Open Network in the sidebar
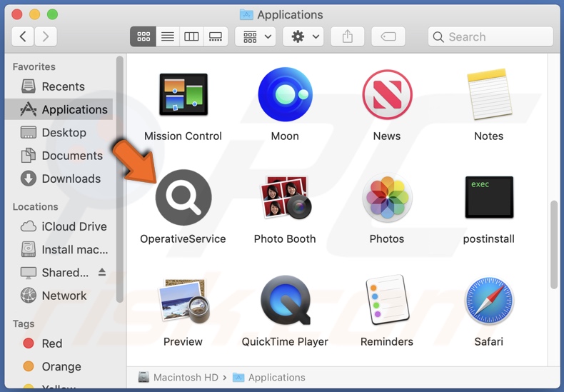Screen dimensions: 564x392 [x=59, y=296]
